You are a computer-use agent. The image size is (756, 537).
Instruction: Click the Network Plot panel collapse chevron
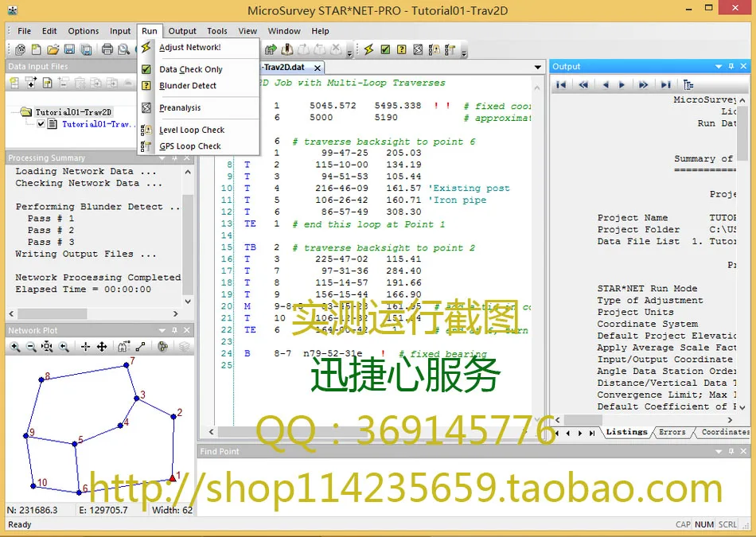coord(162,329)
